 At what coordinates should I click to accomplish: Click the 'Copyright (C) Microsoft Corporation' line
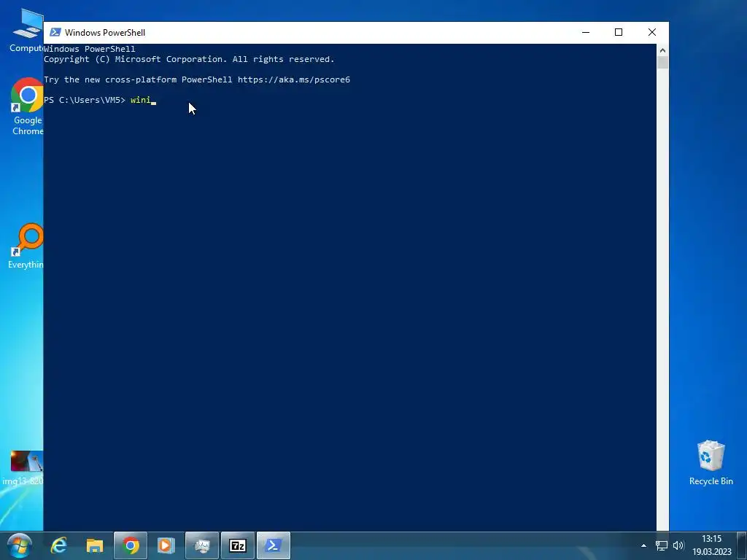pyautogui.click(x=189, y=59)
